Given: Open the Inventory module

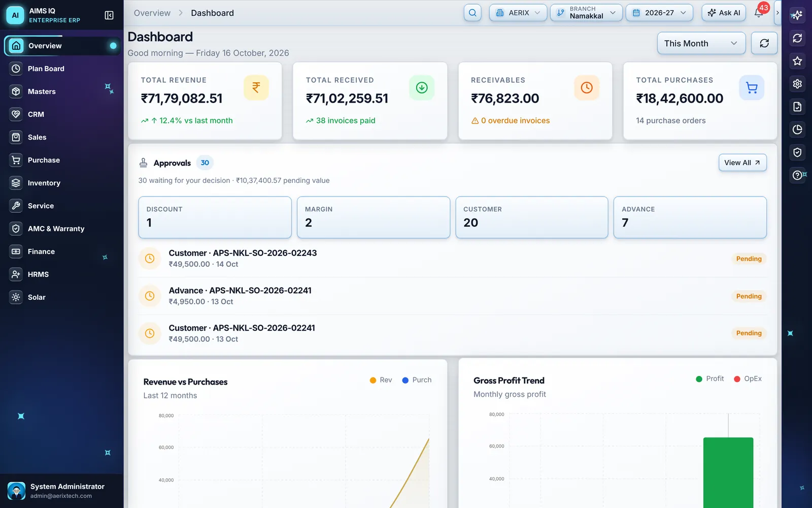Looking at the screenshot, I should pyautogui.click(x=62, y=183).
